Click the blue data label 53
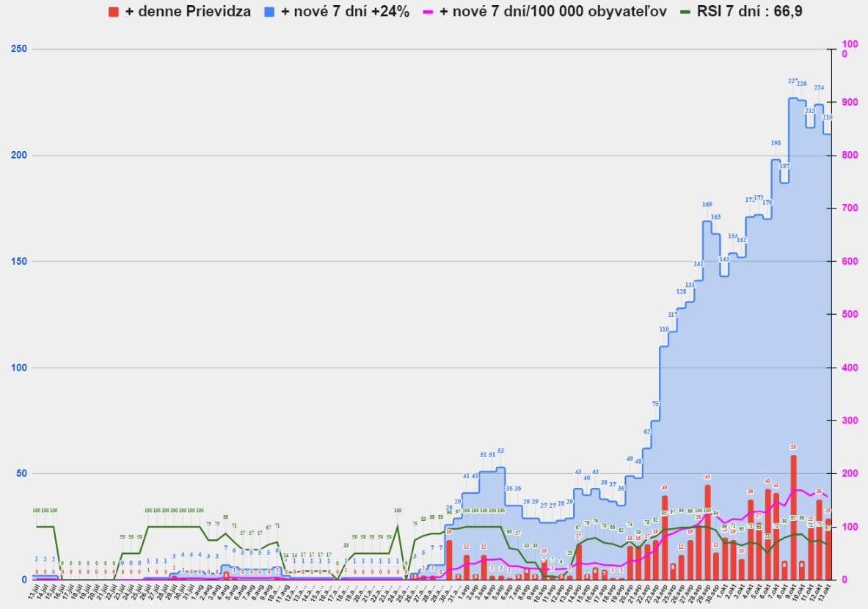Image resolution: width=868 pixels, height=609 pixels. click(500, 451)
